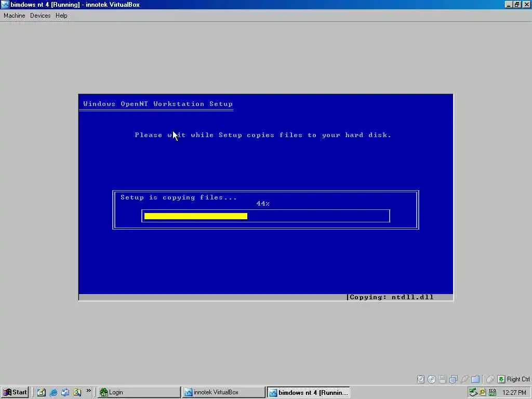Viewport: 532px width, 399px height.
Task: Click 'Setup is copying files...' text
Action: pyautogui.click(x=179, y=197)
